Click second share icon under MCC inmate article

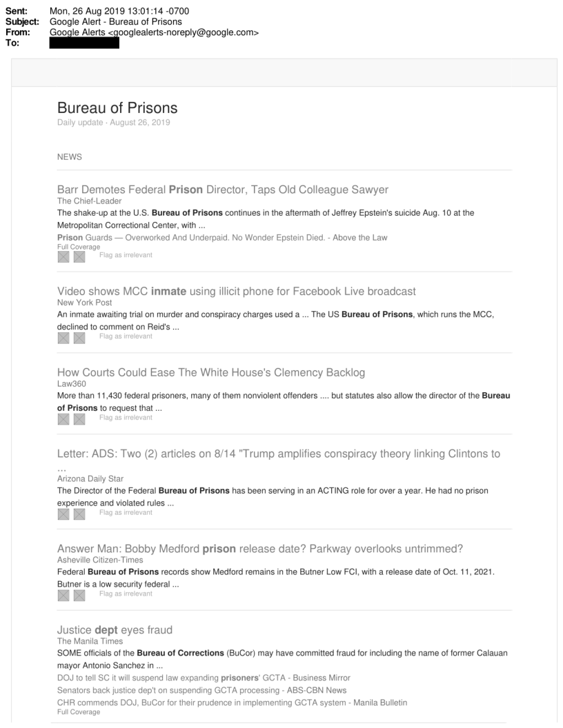79,338
